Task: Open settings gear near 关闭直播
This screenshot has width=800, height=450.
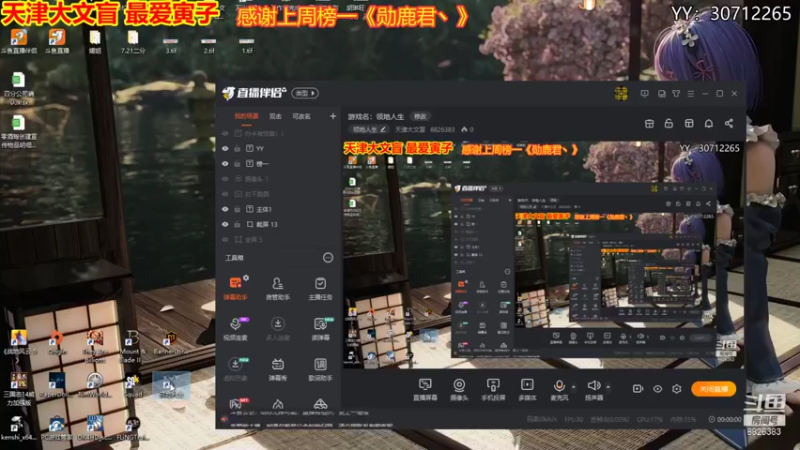Action: 677,389
